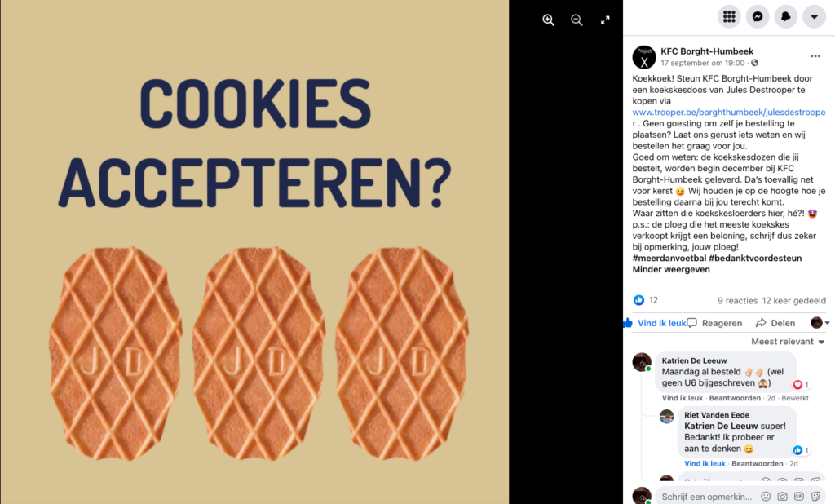Toggle Vind ik leuk on Katrien's comment
Screen dimensions: 835x504
(x=683, y=398)
